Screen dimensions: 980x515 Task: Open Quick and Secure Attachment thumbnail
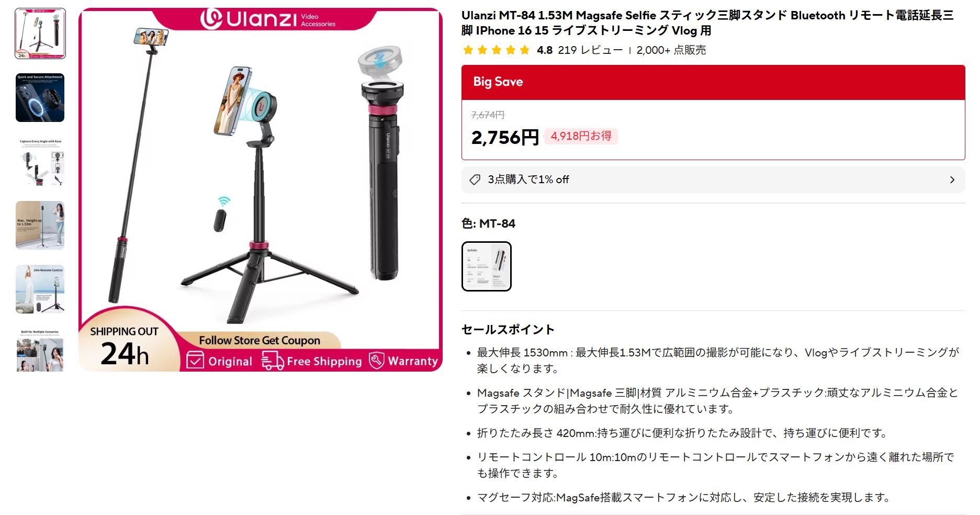(40, 97)
